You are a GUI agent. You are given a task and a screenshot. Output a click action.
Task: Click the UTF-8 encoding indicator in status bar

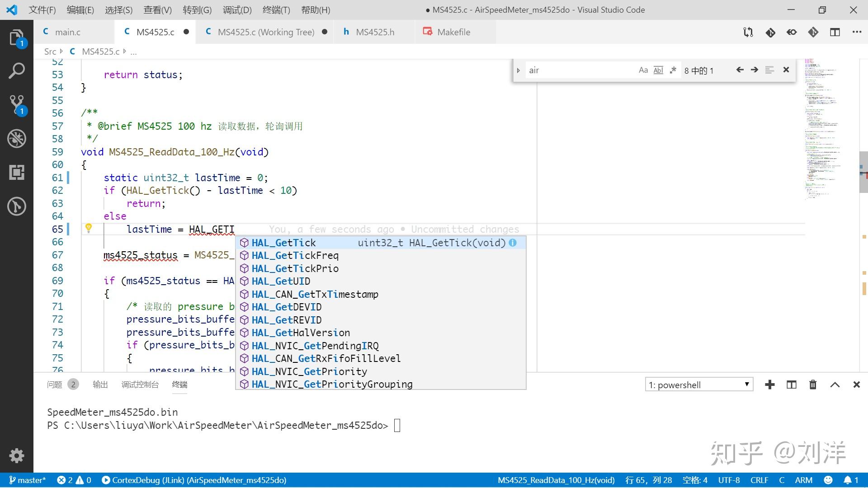[729, 480]
